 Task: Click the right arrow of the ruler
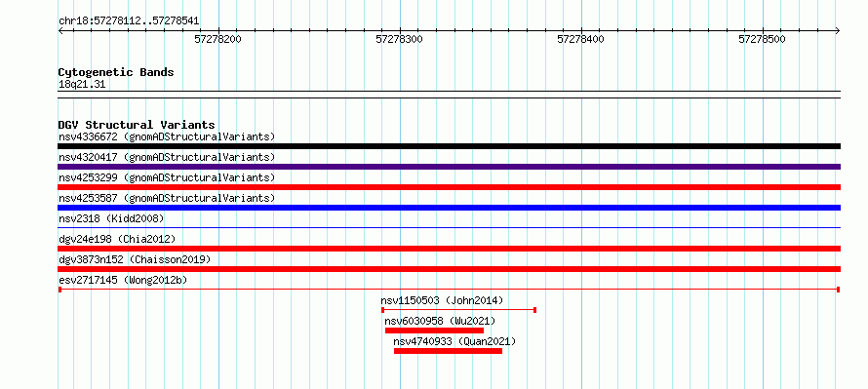point(838,31)
